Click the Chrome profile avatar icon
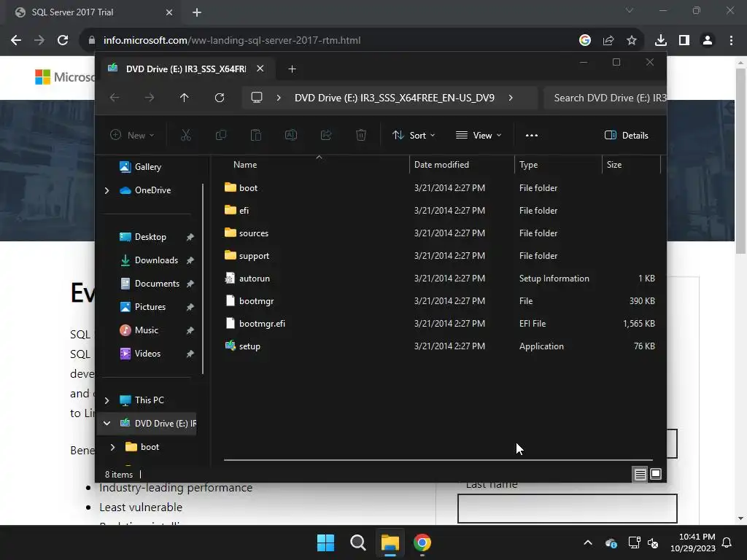747x560 pixels. click(x=708, y=41)
